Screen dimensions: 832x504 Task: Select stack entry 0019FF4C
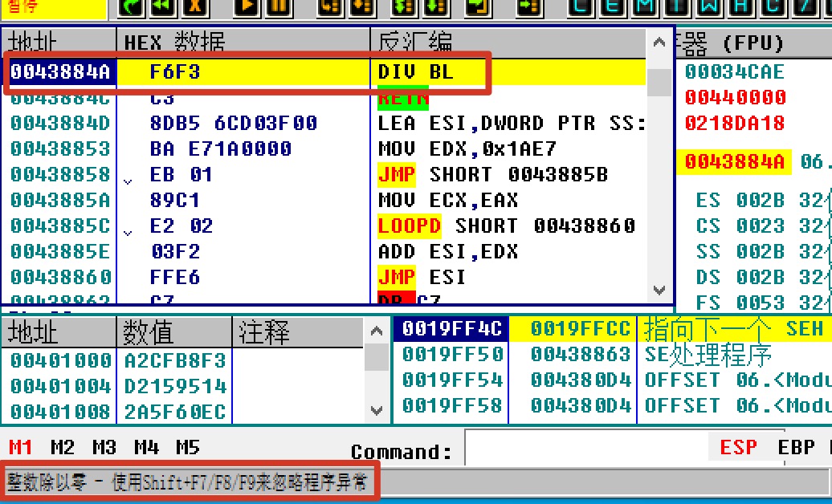(x=451, y=329)
